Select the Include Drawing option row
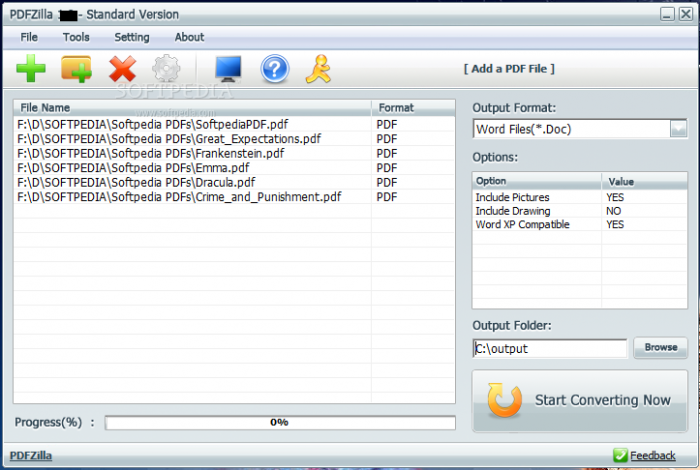The image size is (700, 470). tap(579, 211)
